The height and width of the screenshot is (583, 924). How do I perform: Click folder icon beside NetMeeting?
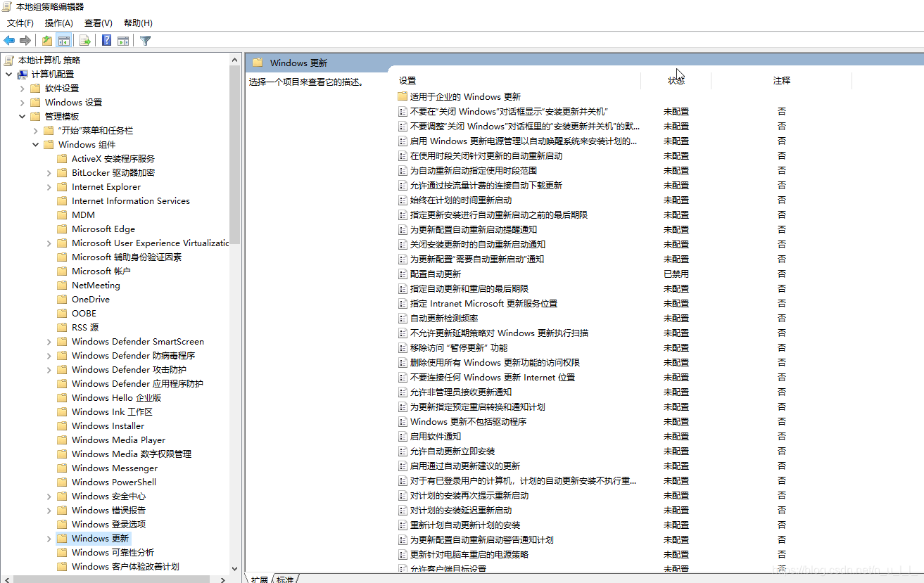[x=62, y=286]
